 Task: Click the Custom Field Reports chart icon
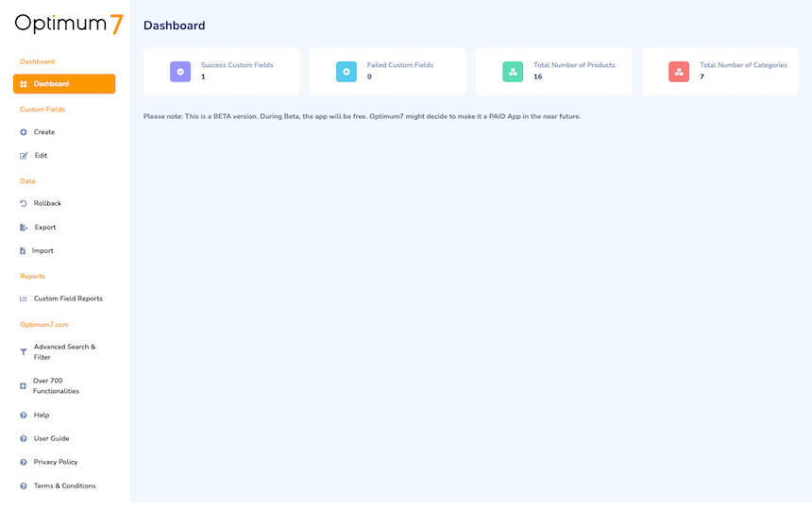point(24,299)
